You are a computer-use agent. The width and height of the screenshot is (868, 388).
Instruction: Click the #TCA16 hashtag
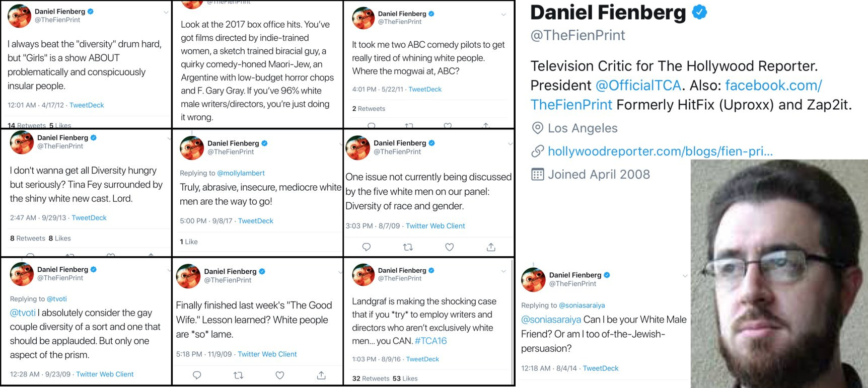pyautogui.click(x=430, y=341)
